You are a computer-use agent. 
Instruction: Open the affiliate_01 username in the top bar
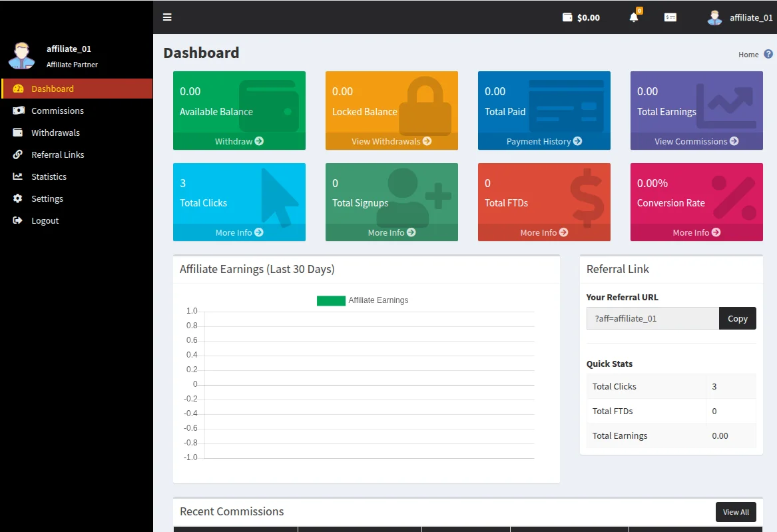751,17
